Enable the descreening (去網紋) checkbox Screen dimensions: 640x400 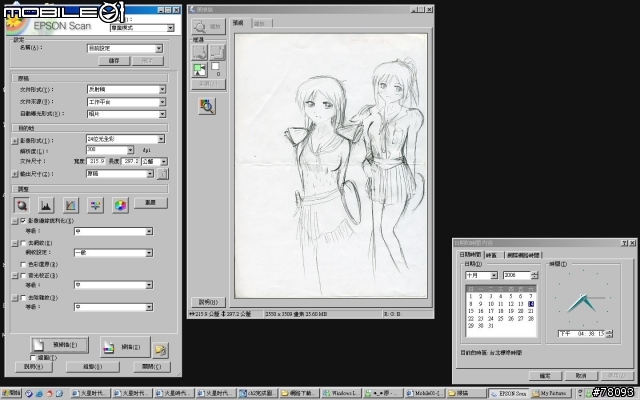[x=23, y=243]
